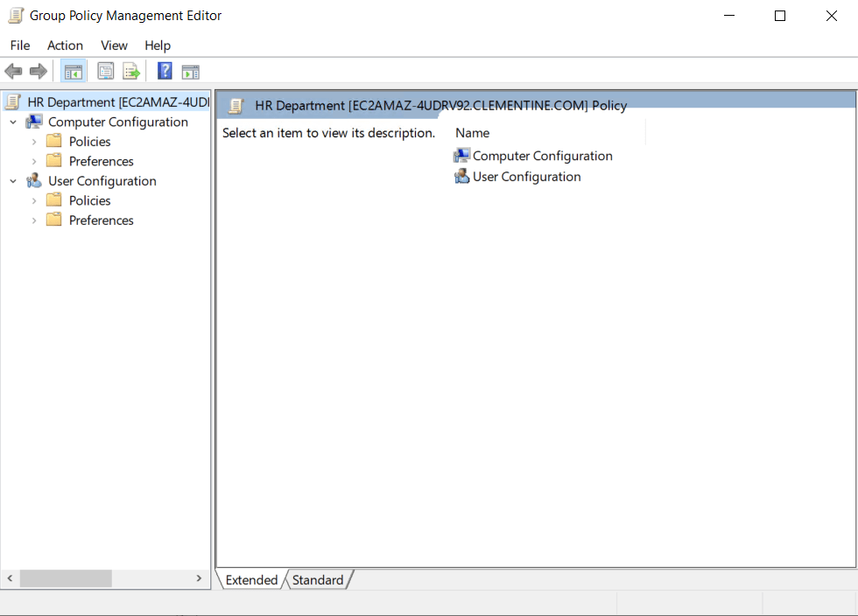Select the Computer Configuration icon in the Name list

(x=461, y=155)
